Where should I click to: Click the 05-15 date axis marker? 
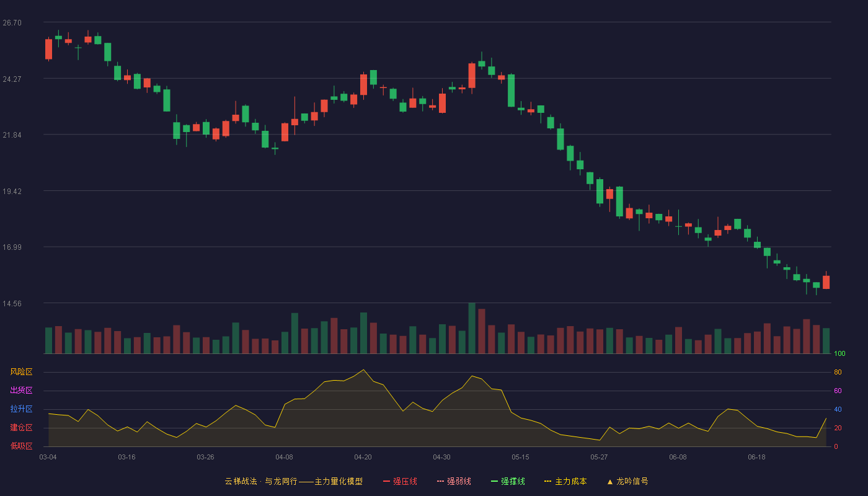pyautogui.click(x=520, y=457)
